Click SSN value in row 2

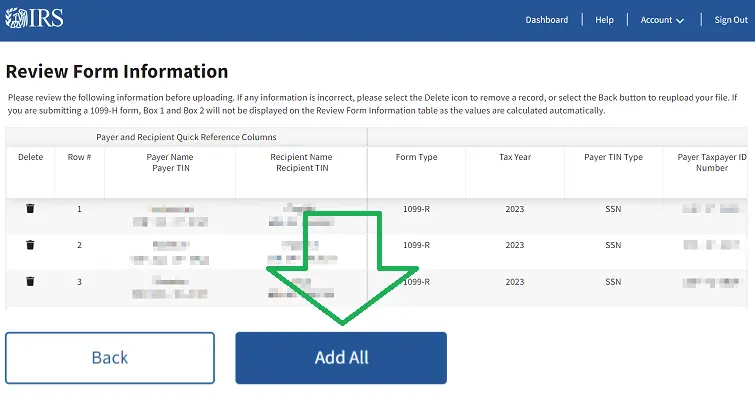[x=613, y=245]
